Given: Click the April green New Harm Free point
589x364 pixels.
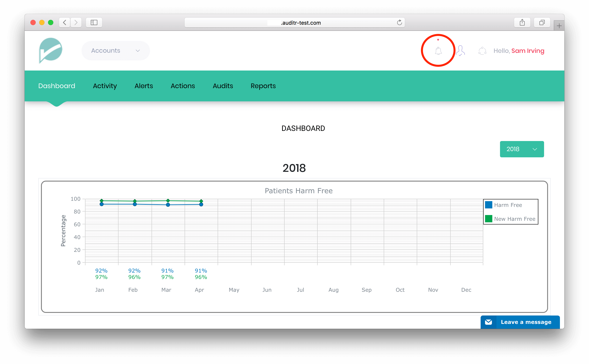Looking at the screenshot, I should [201, 201].
